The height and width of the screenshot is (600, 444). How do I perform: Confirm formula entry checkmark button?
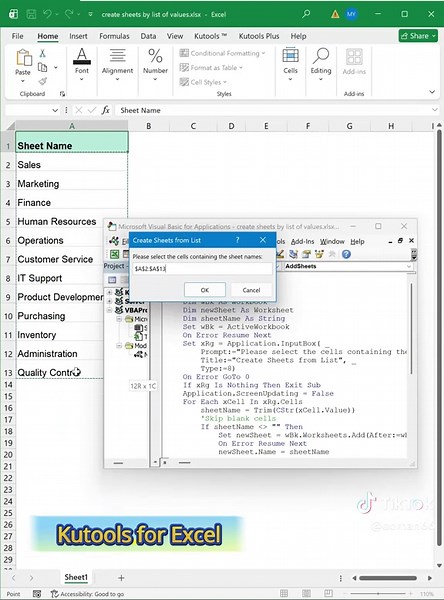click(x=92, y=110)
